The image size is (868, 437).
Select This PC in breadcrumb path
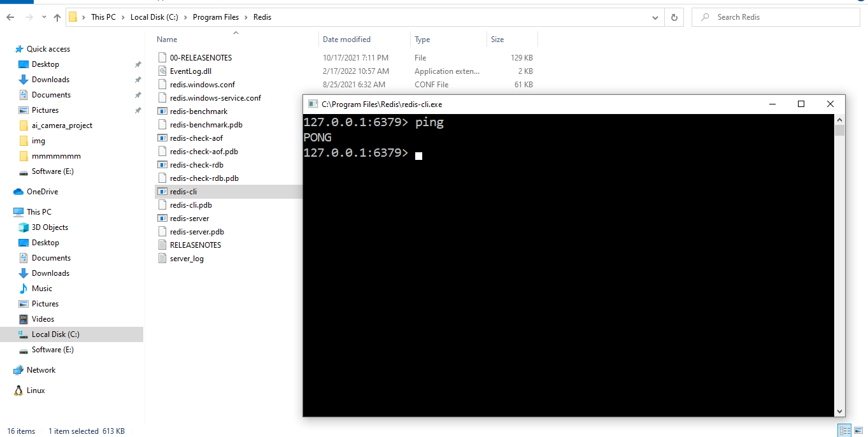point(103,17)
